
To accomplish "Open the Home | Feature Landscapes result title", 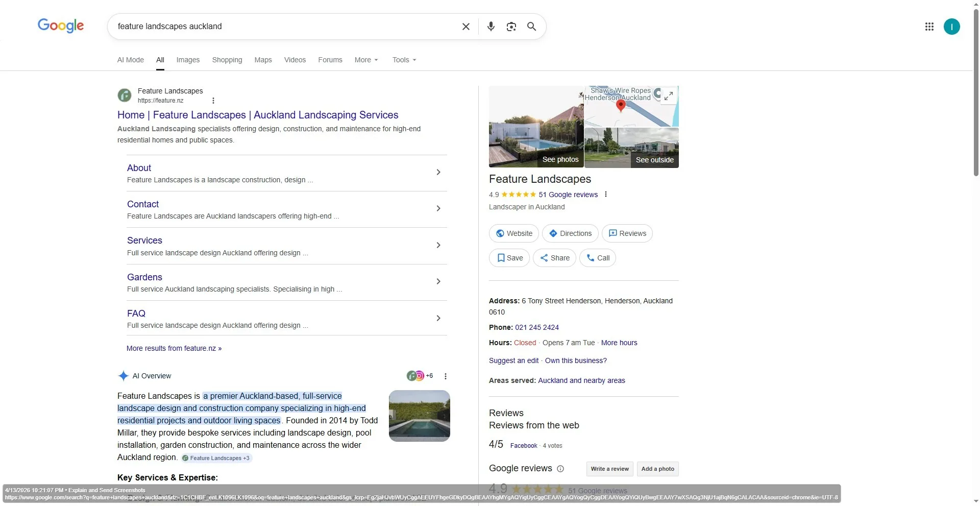I will (x=258, y=115).
